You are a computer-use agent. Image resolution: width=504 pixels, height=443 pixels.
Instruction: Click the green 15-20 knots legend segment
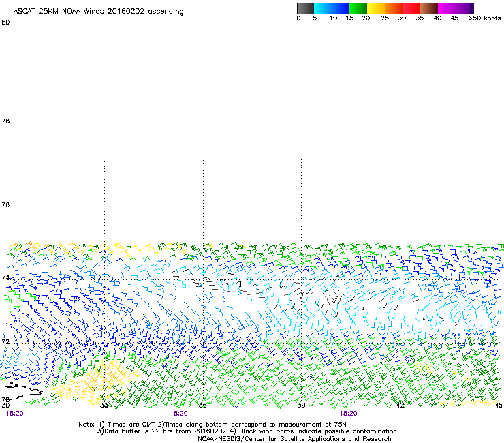pyautogui.click(x=358, y=8)
